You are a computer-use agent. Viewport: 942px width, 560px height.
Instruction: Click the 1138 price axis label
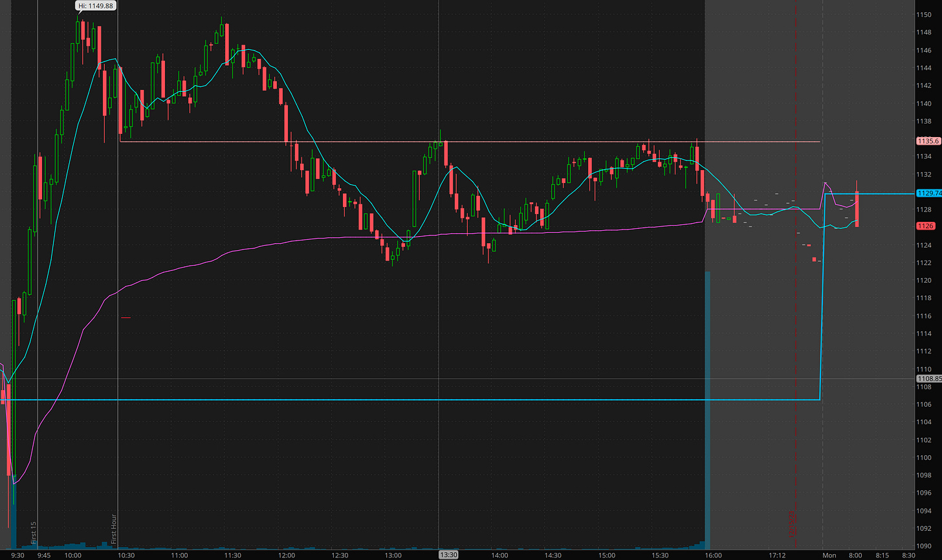point(923,121)
